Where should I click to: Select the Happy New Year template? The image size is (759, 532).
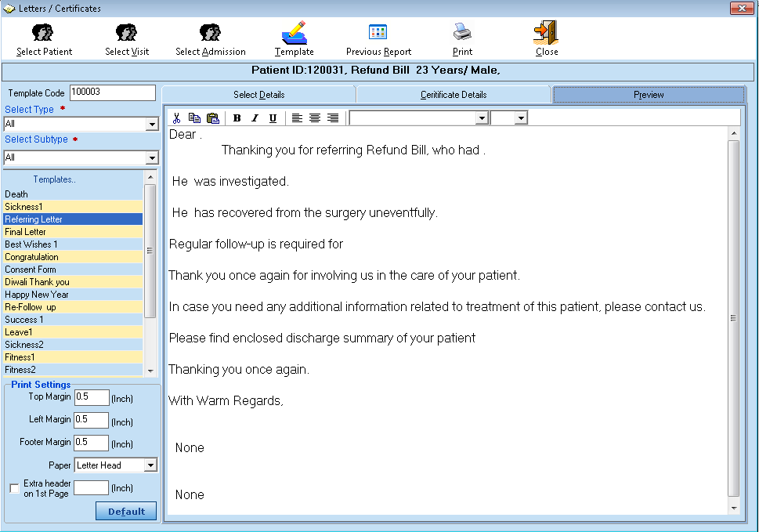[73, 295]
